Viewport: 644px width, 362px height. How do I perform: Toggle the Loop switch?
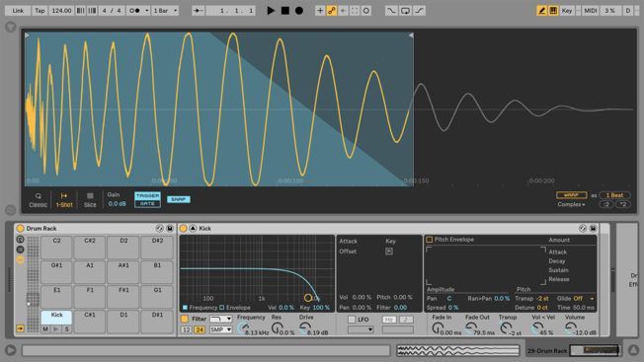(x=405, y=11)
